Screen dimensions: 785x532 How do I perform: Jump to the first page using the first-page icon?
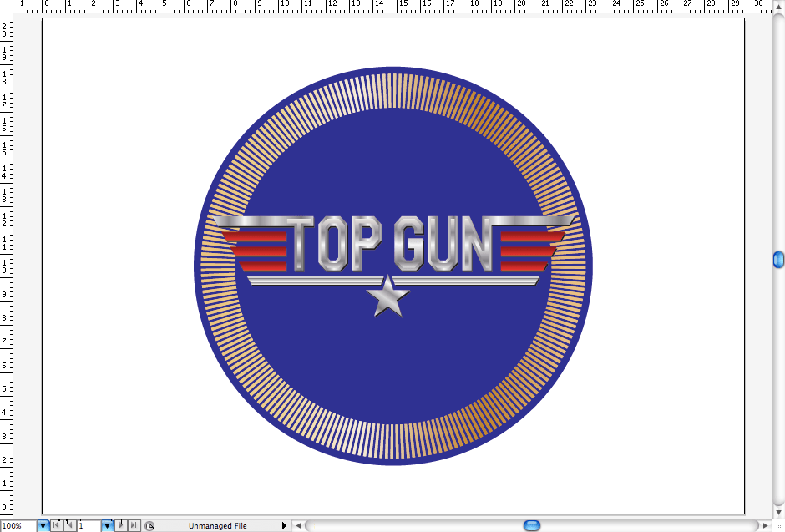tap(55, 525)
